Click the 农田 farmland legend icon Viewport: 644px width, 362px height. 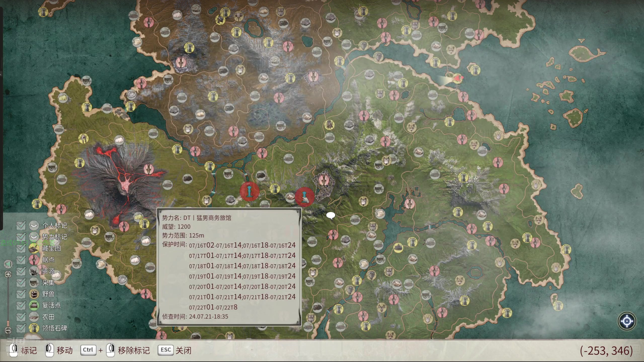[34, 317]
